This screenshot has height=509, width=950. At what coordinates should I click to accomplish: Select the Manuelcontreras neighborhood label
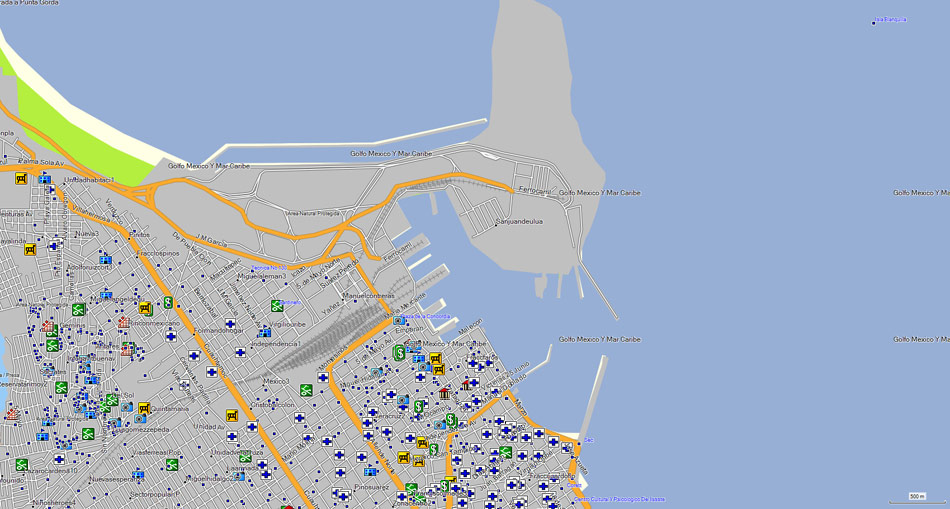368,296
